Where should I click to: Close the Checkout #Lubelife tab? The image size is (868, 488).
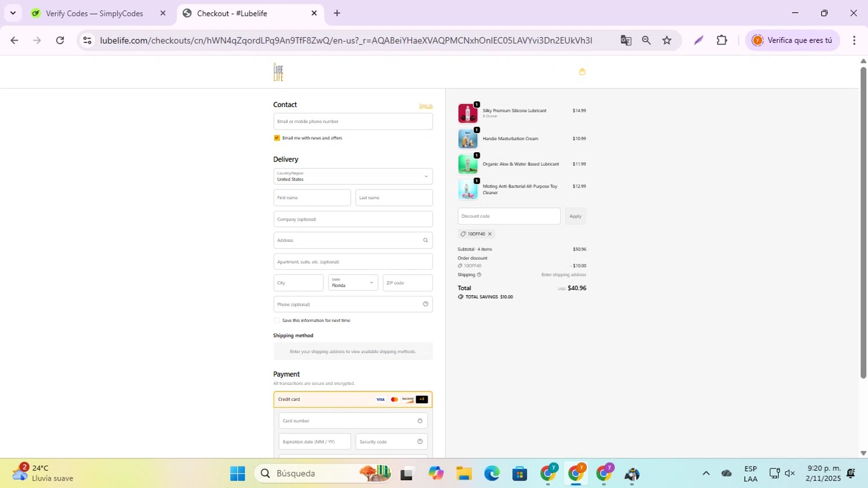pos(314,13)
